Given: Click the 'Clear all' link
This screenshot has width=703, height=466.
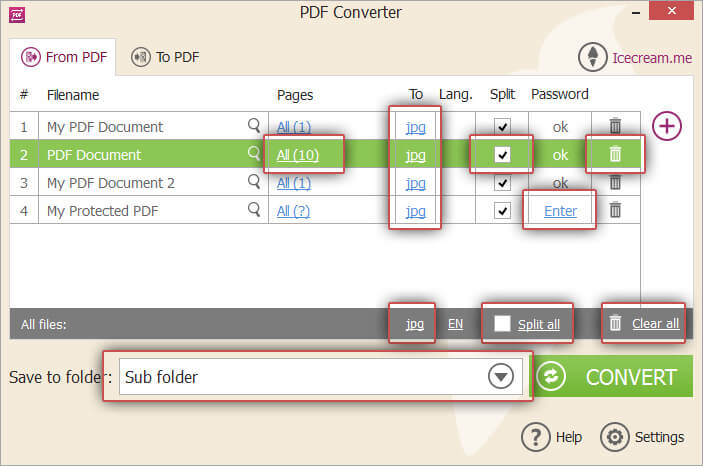Looking at the screenshot, I should tap(655, 323).
